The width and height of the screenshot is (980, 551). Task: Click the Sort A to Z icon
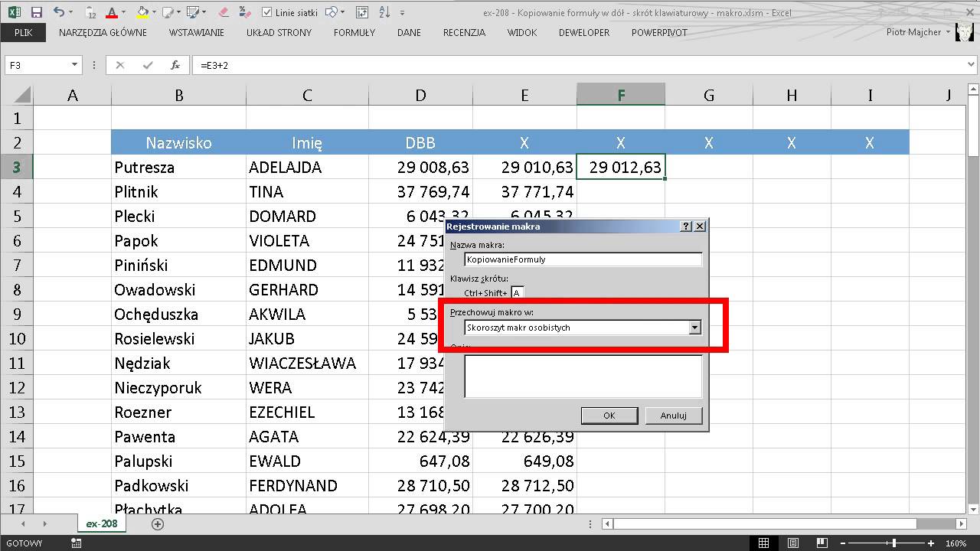point(385,12)
